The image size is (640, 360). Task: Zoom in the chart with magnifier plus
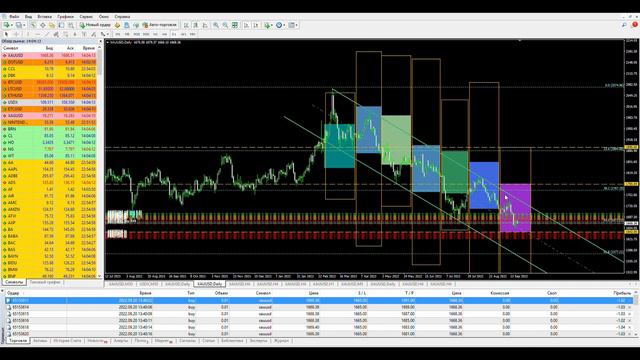[216, 25]
